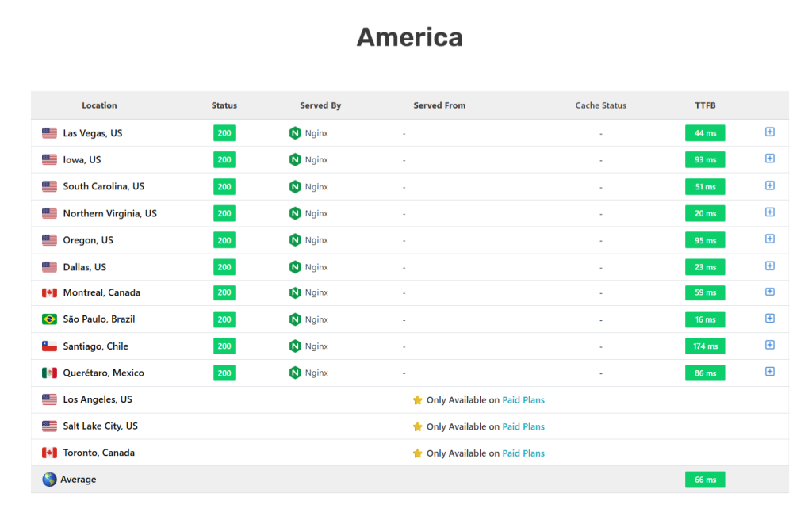Click the Brazil flag beside São Paulo, Brazil
Viewport: 812px width, 516px height.
click(x=49, y=319)
